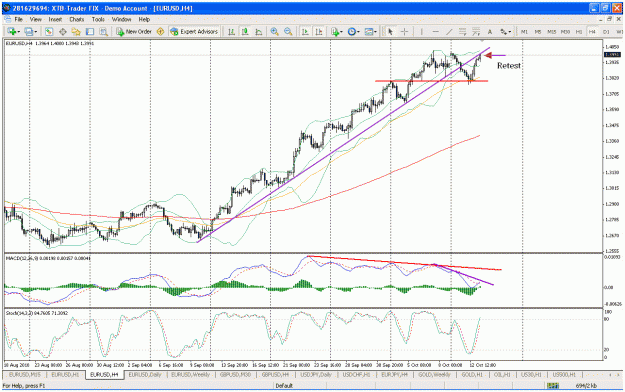
Task: Switch timeframe to M1
Action: click(524, 32)
